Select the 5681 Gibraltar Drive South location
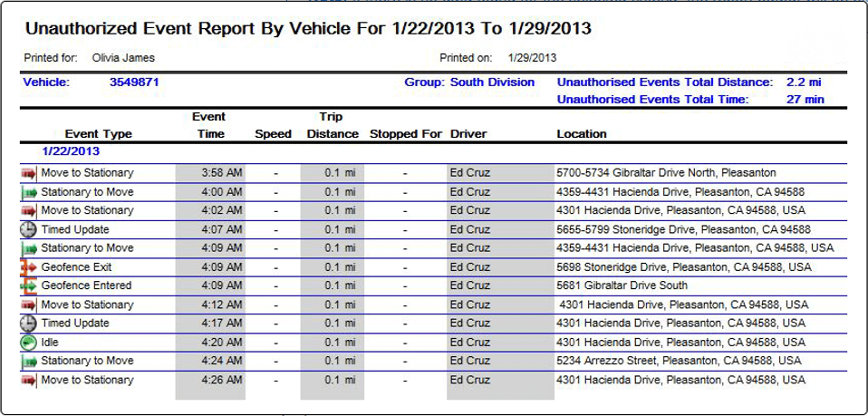The width and height of the screenshot is (868, 416). (622, 285)
